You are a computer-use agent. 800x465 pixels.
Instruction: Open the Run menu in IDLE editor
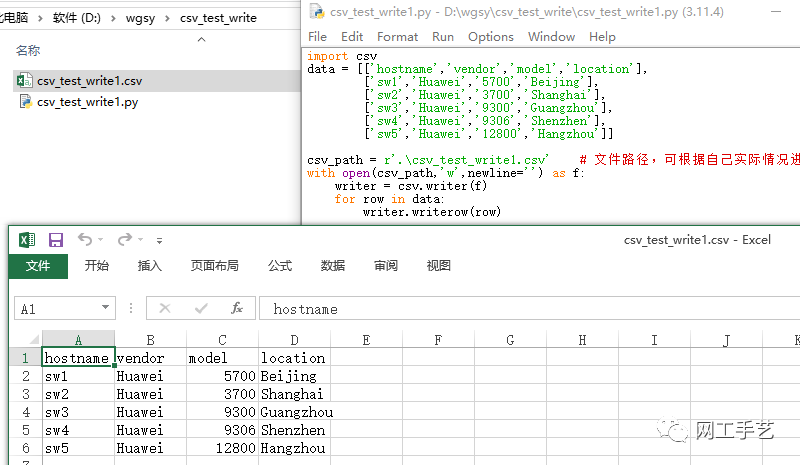[x=443, y=37]
